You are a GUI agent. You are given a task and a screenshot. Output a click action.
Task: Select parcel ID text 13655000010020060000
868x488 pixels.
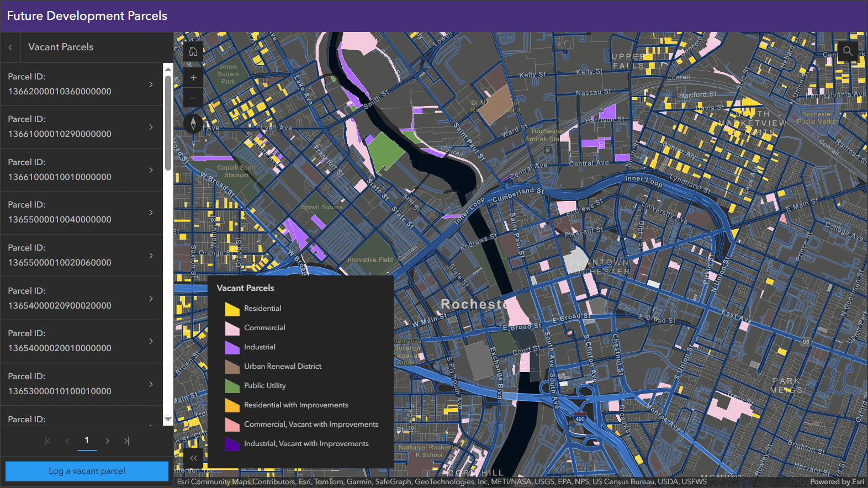coord(60,263)
